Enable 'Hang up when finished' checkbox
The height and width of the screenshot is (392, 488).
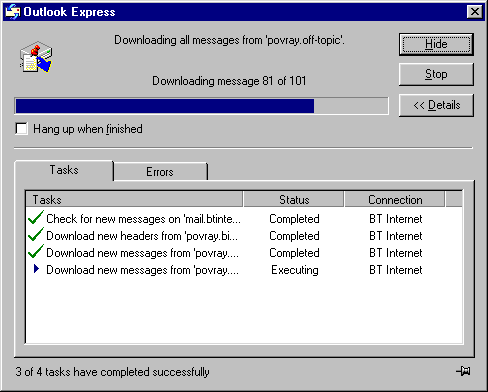pos(21,129)
